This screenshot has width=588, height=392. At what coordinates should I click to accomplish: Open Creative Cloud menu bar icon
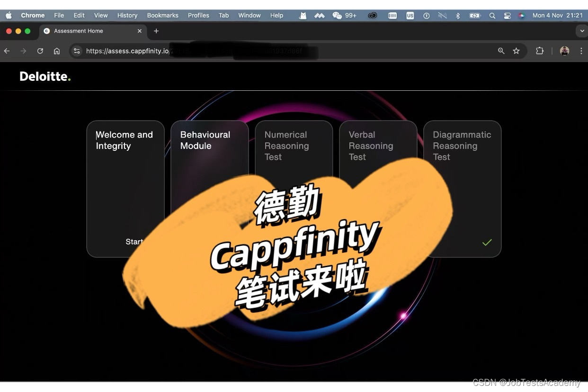(373, 16)
